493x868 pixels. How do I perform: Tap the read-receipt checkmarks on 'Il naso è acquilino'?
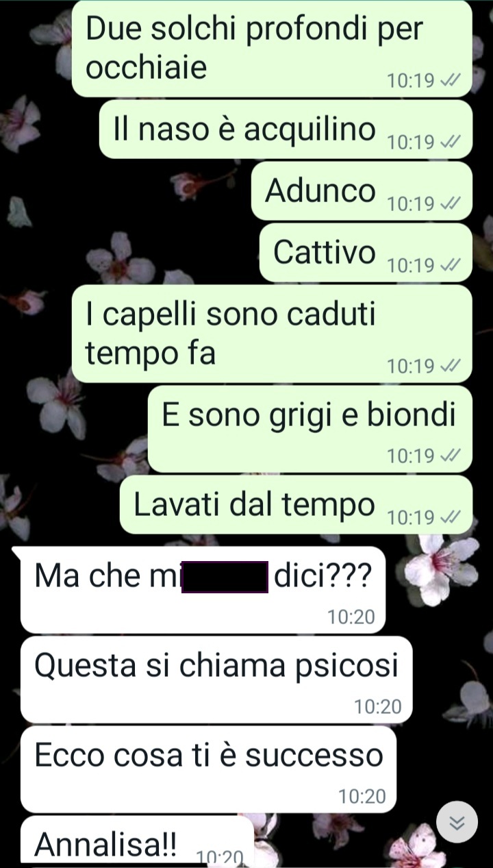(449, 142)
